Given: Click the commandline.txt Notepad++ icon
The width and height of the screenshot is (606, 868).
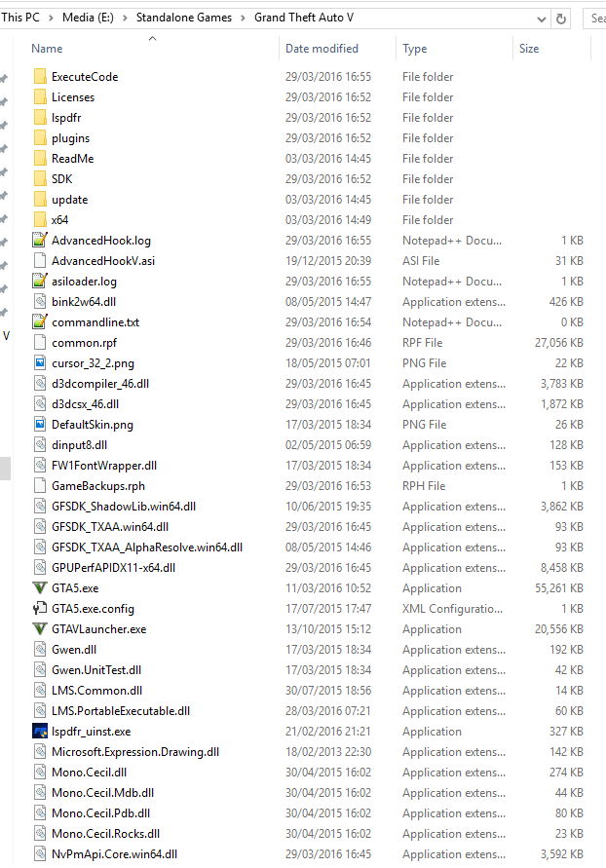Looking at the screenshot, I should click(x=40, y=322).
